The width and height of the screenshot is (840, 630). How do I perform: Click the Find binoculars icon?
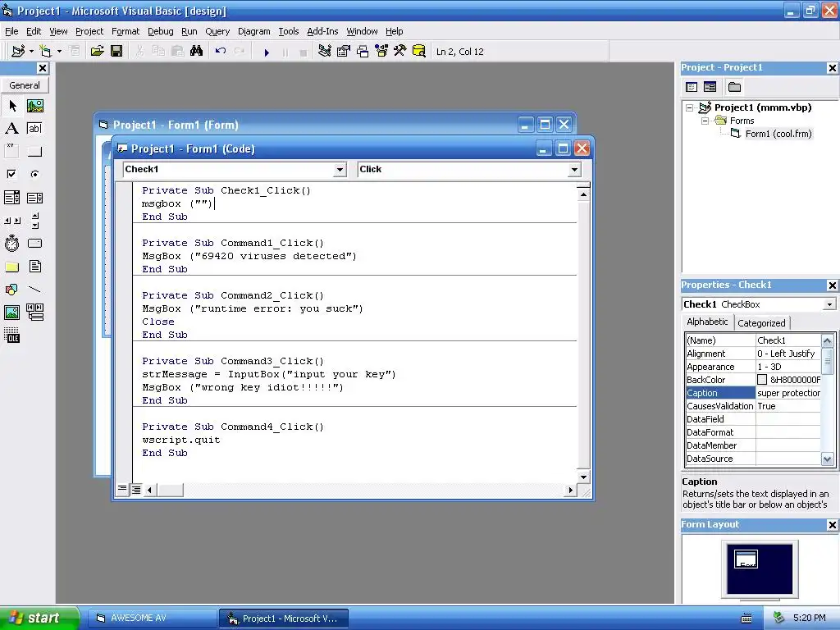[x=197, y=51]
